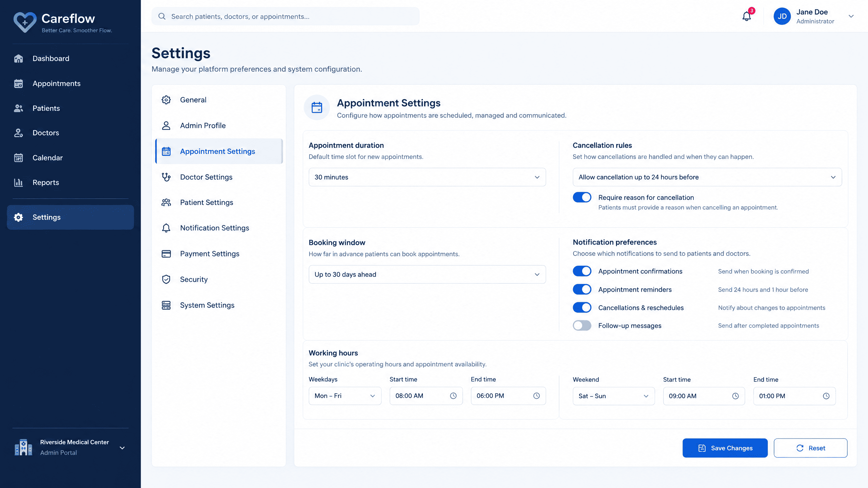Open the Up to 30 days ahead dropdown
Image resolution: width=868 pixels, height=488 pixels.
pyautogui.click(x=427, y=274)
